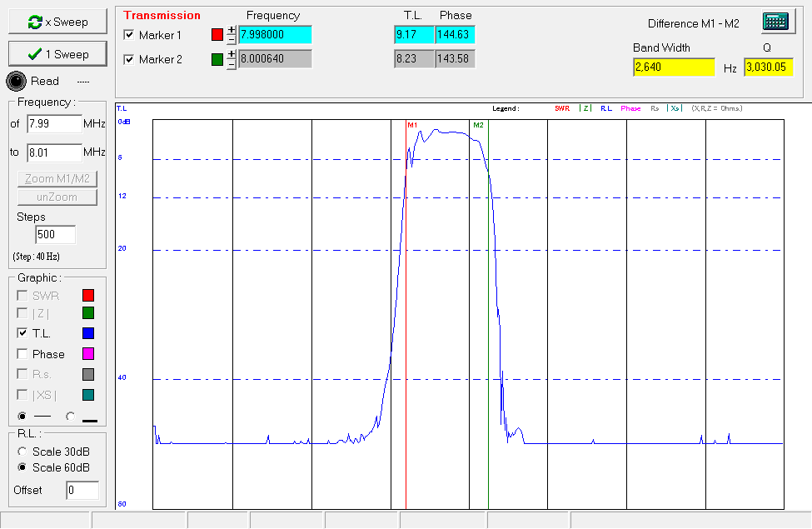Enable the Phase graphic checkbox
This screenshot has width=812, height=529.
pyautogui.click(x=23, y=354)
